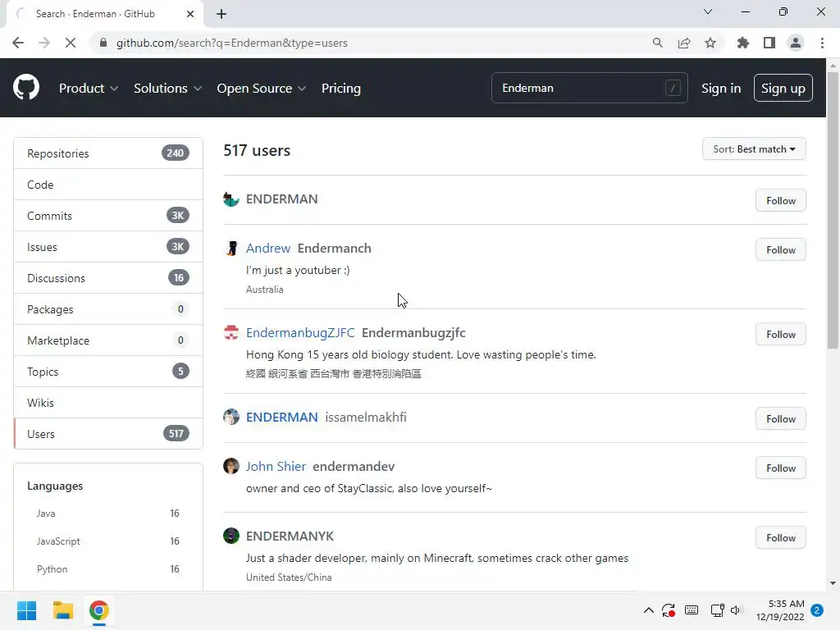The image size is (840, 630).
Task: Open the avatar of user ENDERMAN
Action: (x=231, y=199)
